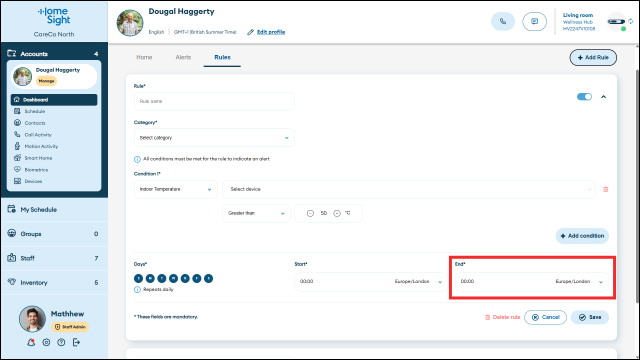Click Dougal Haggerty's header profile photo
This screenshot has width=640, height=360.
[130, 23]
